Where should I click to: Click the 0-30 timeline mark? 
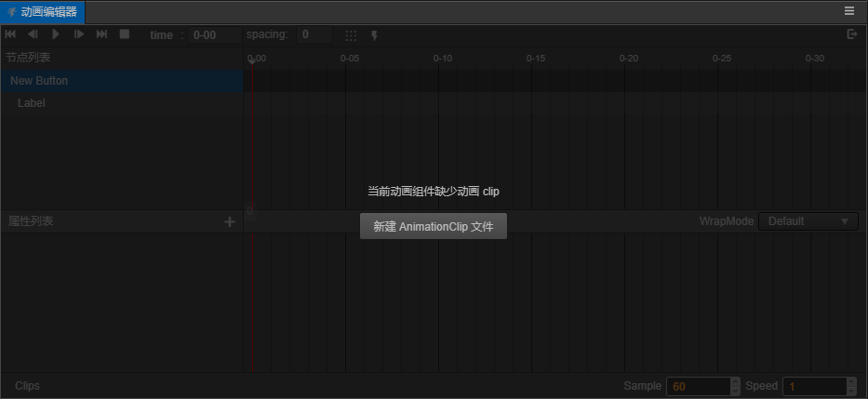pos(815,58)
